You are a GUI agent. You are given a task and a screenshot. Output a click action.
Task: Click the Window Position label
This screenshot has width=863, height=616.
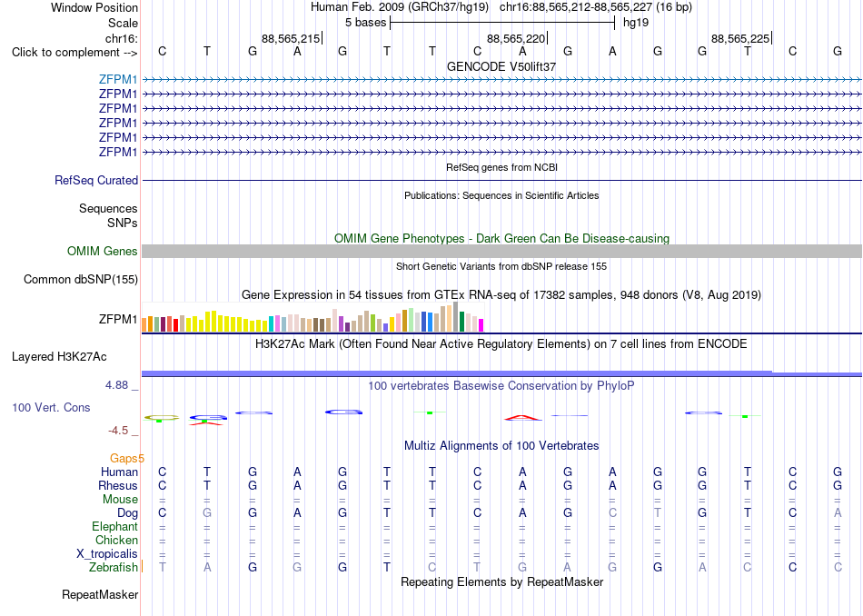[x=94, y=7]
